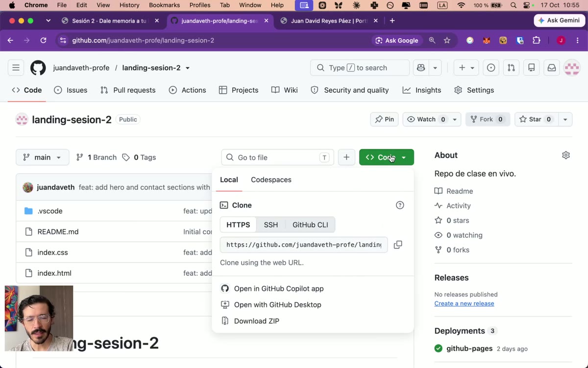Fork the repository
588x368 pixels.
487,119
